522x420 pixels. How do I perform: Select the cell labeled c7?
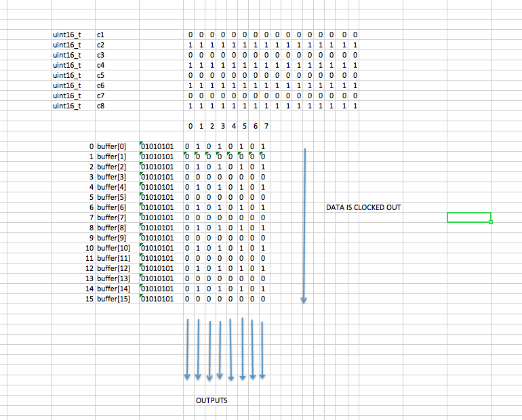(x=117, y=96)
